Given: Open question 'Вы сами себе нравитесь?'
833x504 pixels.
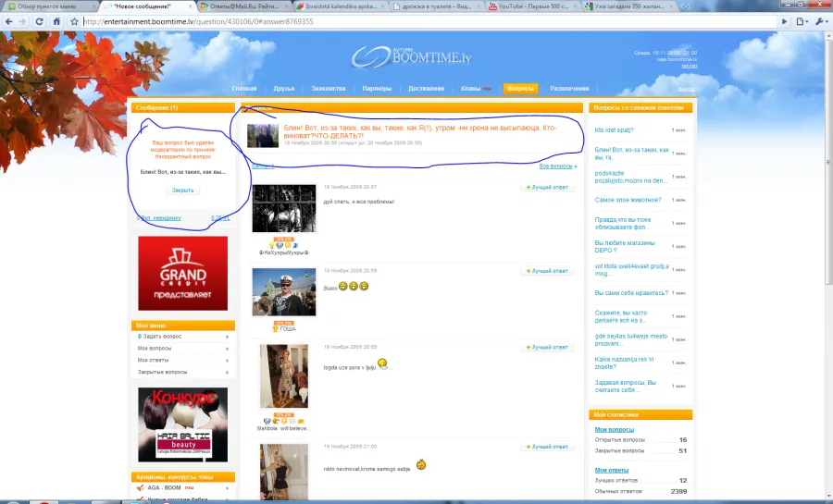Looking at the screenshot, I should point(631,293).
